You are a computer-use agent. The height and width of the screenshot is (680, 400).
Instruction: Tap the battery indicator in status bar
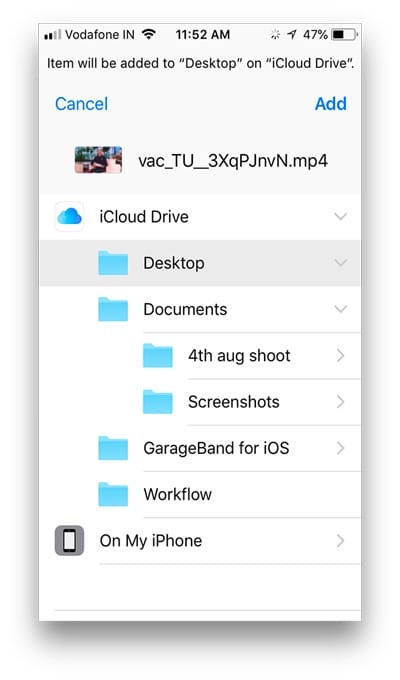pos(344,34)
